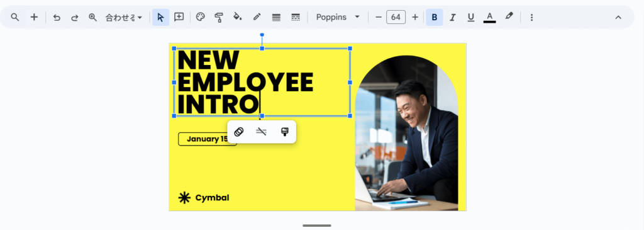The height and width of the screenshot is (230, 644).
Task: Open the border dash style options
Action: [296, 17]
